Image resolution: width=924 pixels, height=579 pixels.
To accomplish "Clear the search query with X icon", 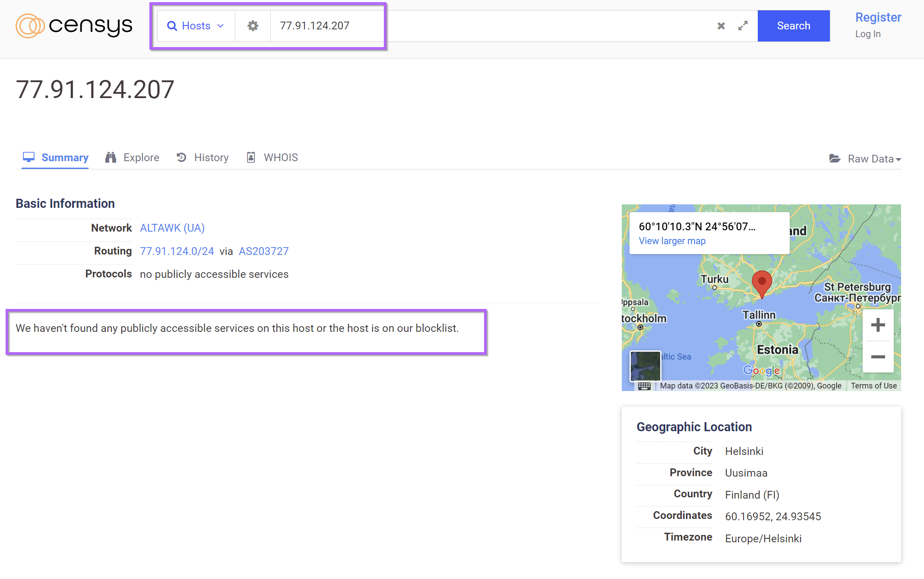I will pos(721,26).
